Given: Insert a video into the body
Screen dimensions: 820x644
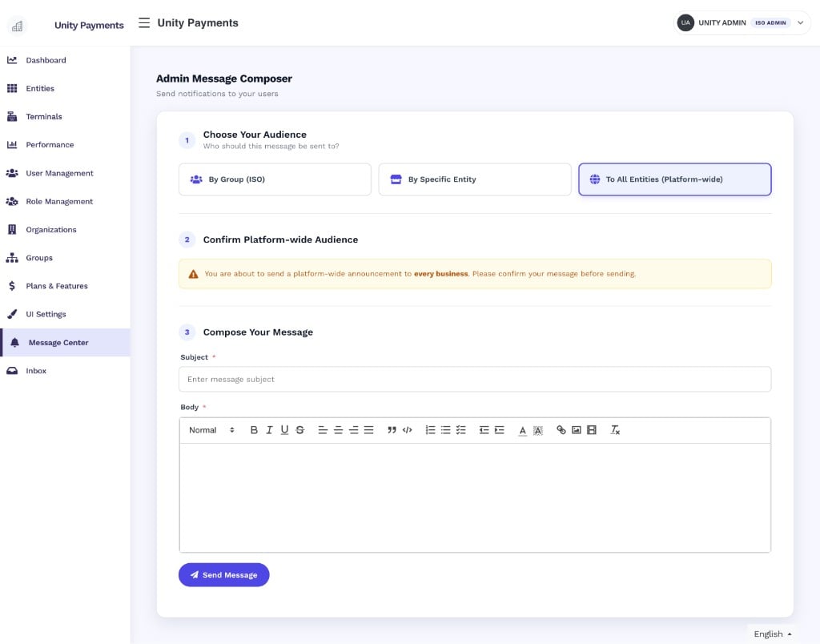Looking at the screenshot, I should (592, 430).
